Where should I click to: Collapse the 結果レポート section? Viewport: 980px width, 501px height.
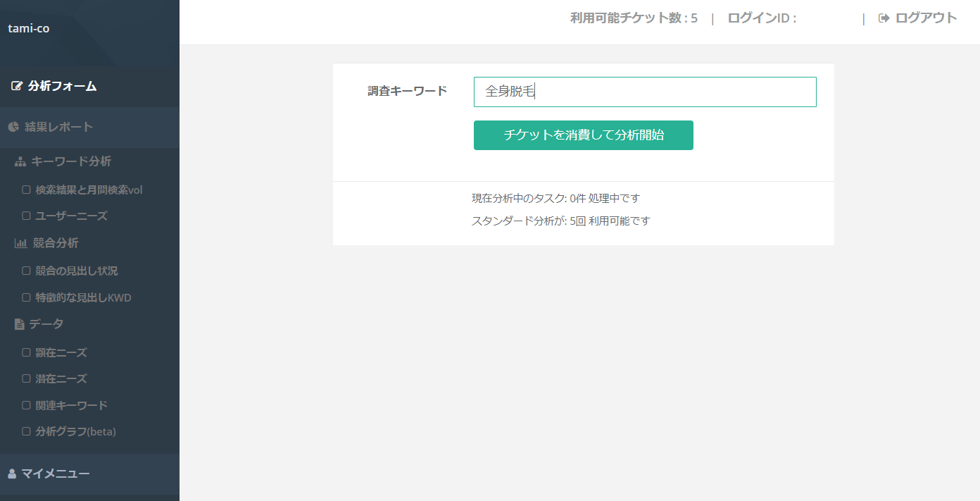58,127
